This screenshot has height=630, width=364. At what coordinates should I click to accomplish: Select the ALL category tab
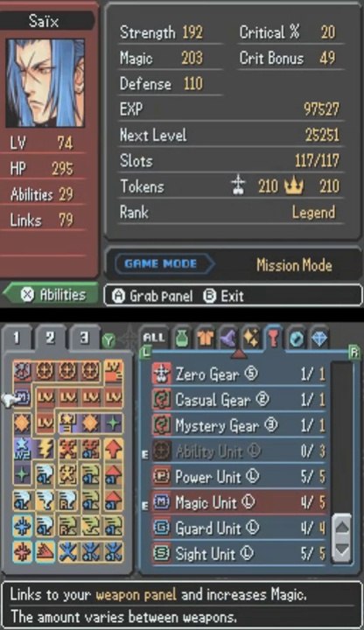point(154,338)
